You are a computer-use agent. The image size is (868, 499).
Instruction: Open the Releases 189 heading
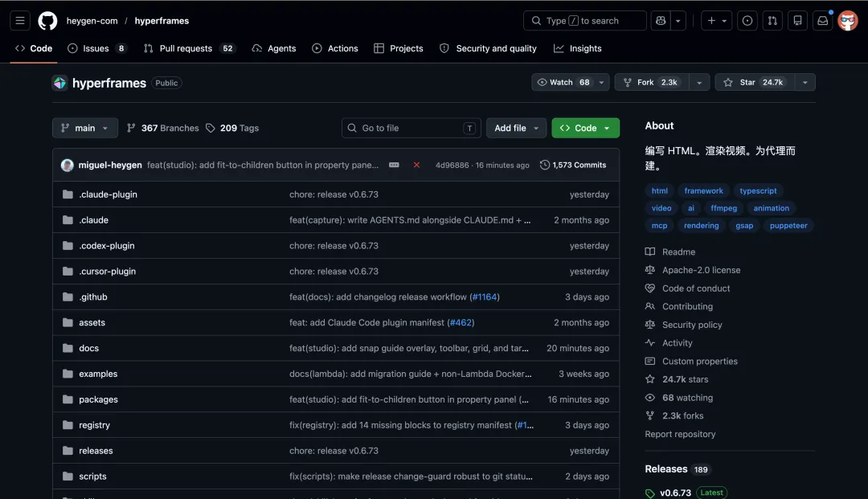(x=677, y=469)
